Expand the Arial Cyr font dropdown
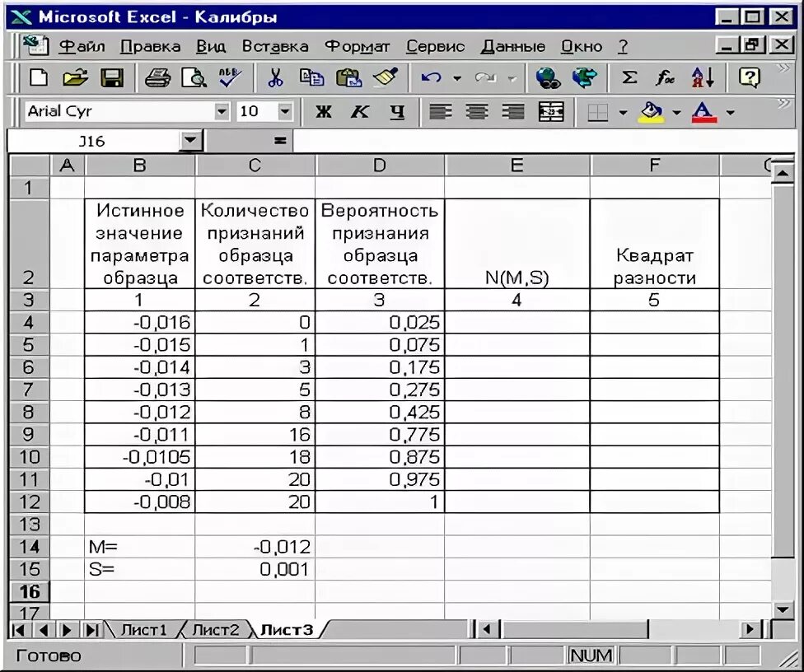804x672 pixels. (x=222, y=111)
